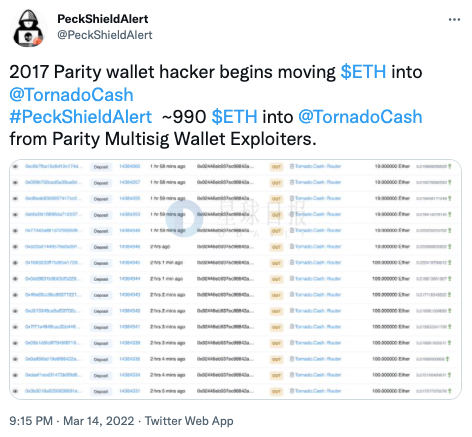Open the Tornado.Cash: Router link in the bottom row

(x=318, y=391)
